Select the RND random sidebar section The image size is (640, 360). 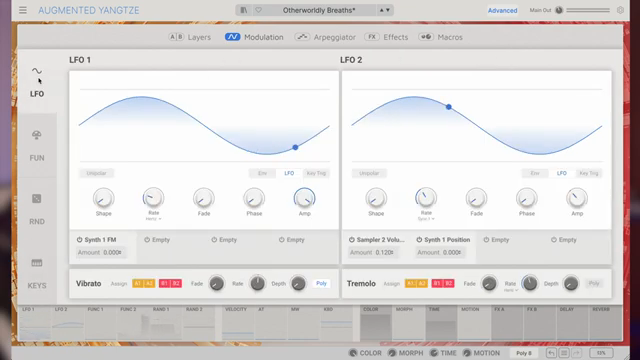[x=37, y=209]
